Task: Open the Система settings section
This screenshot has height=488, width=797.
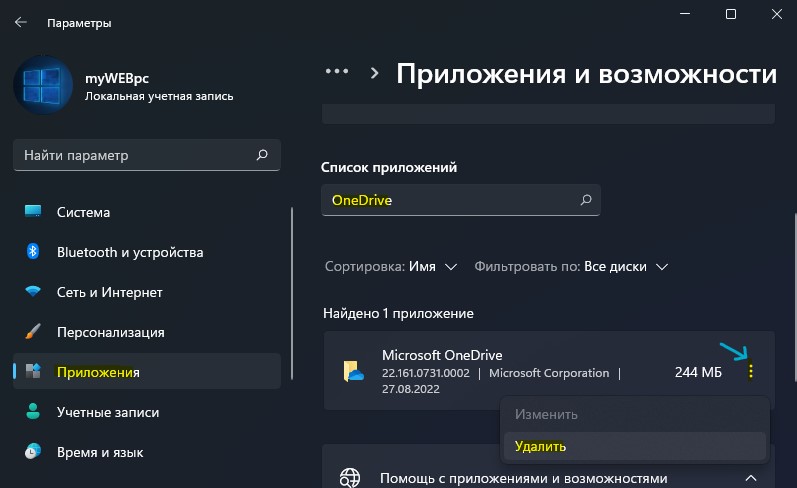Action: (x=147, y=212)
